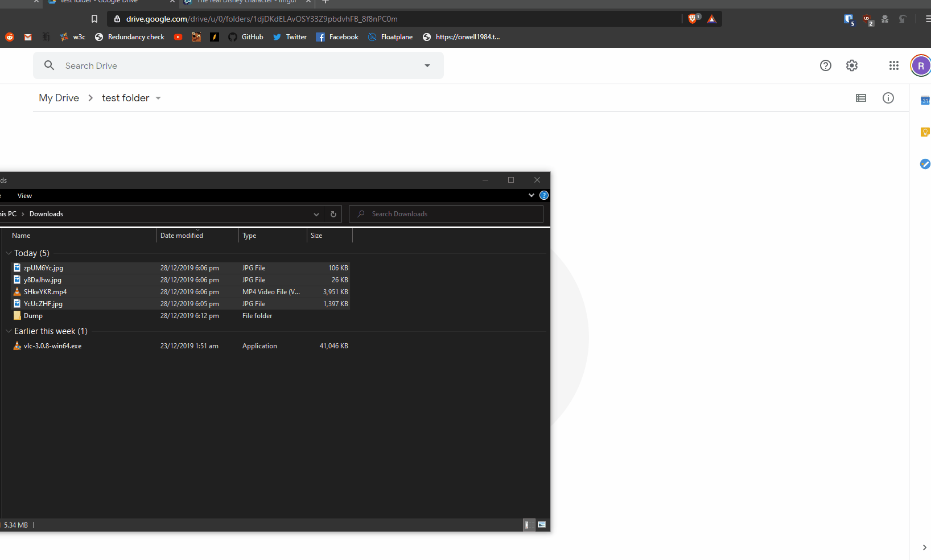Image resolution: width=931 pixels, height=560 pixels.
Task: Open the View menu in File Explorer
Action: 24,195
